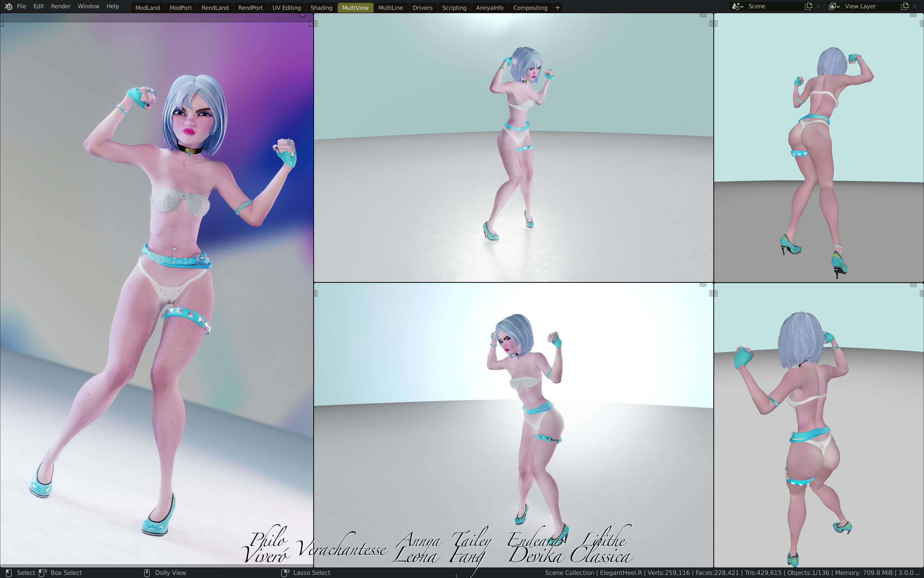Click the 'Memory: 709.8 MiB' readout
924x578 pixels.
[864, 573]
